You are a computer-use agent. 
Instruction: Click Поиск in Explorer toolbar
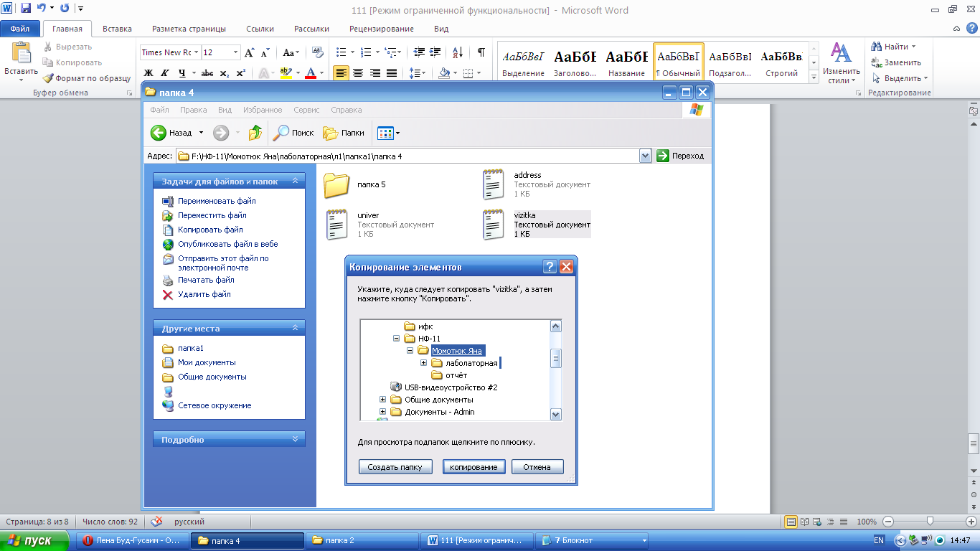click(x=293, y=133)
